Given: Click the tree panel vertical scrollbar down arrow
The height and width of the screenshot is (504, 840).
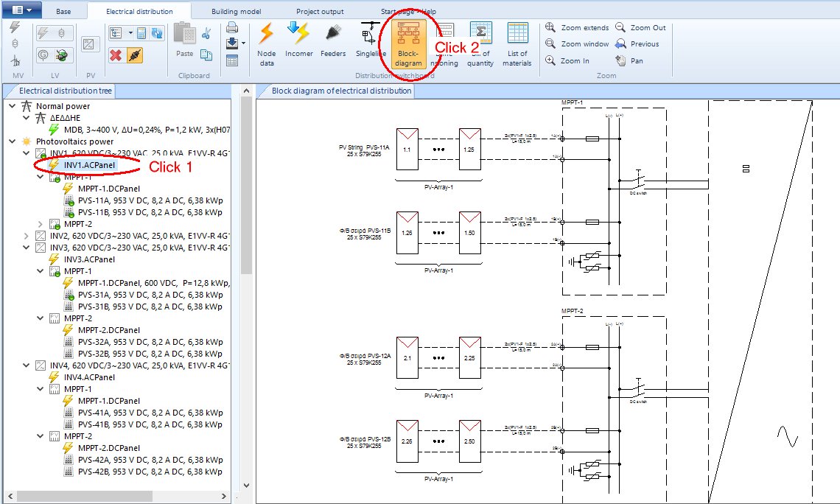Looking at the screenshot, I should point(247,484).
